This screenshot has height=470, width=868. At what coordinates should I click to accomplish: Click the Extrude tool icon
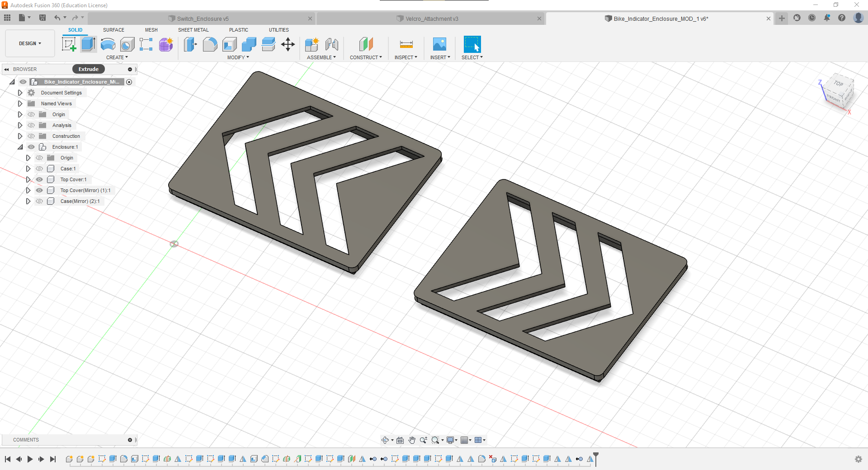88,44
